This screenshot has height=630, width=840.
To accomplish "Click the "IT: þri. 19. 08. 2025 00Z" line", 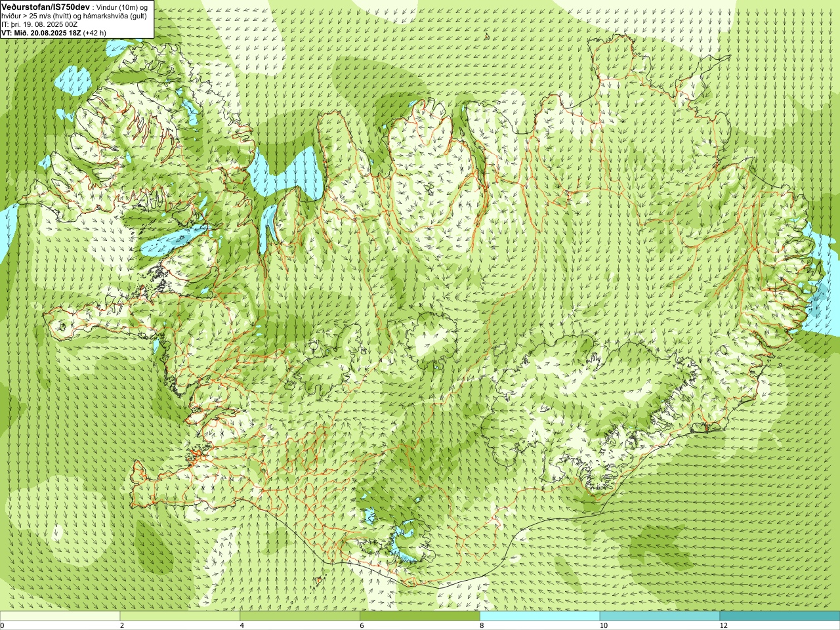I will coord(39,24).
